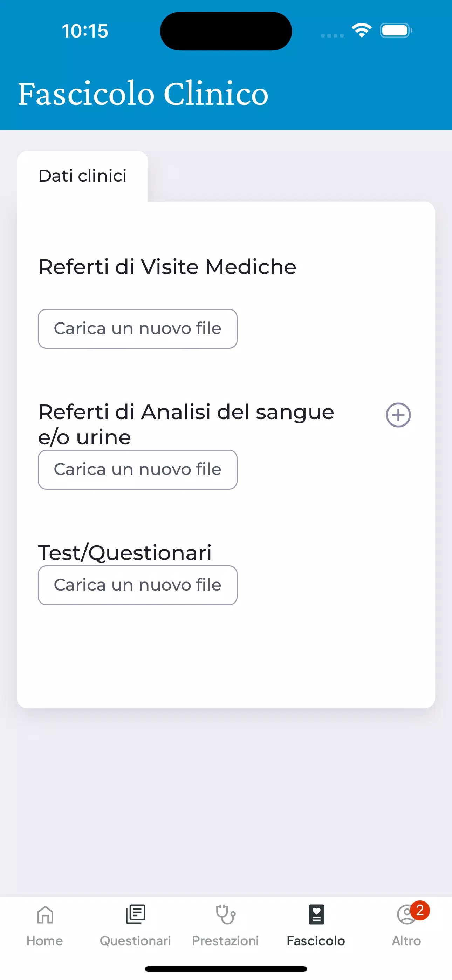This screenshot has width=452, height=980.
Task: Upload a new file under Analisi del sangue
Action: click(x=138, y=470)
